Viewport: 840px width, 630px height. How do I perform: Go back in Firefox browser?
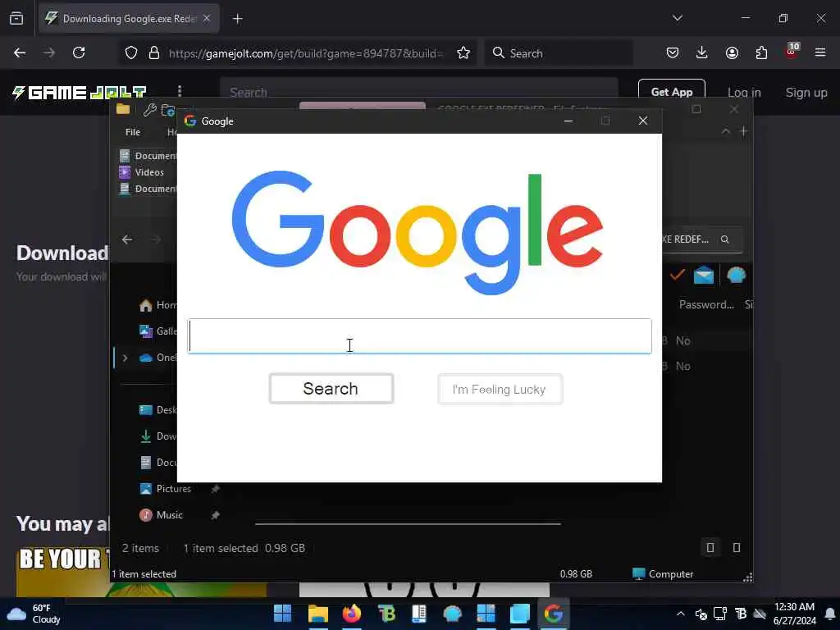(x=20, y=53)
